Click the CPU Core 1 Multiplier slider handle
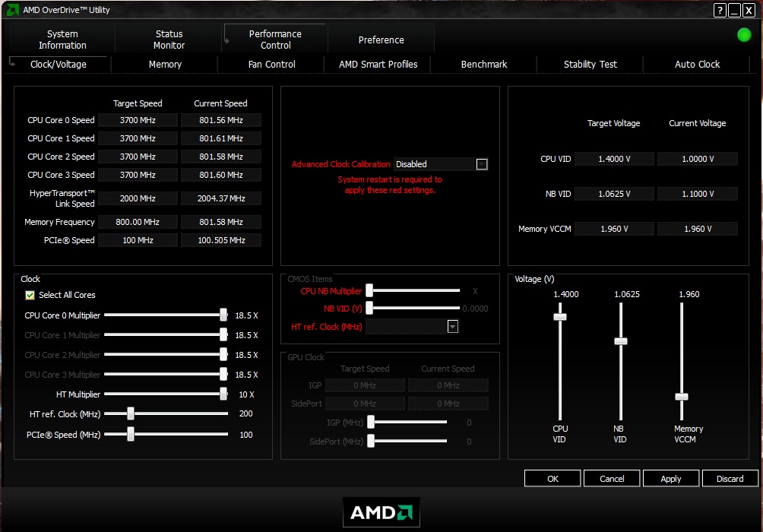The height and width of the screenshot is (532, 763). point(223,334)
